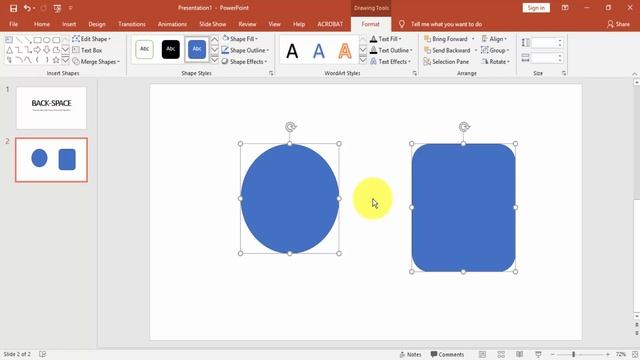Apply the blue WordArt A style
This screenshot has width=640, height=360.
pos(319,51)
